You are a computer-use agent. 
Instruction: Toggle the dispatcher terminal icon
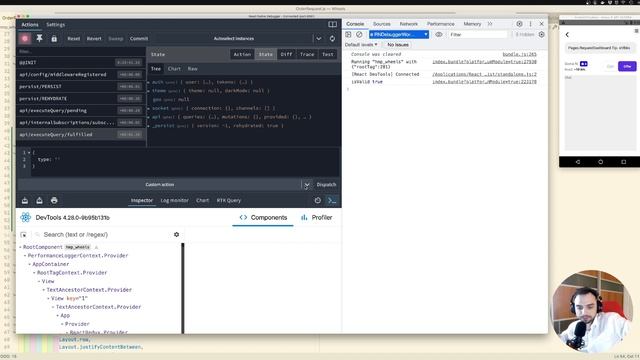point(332,201)
